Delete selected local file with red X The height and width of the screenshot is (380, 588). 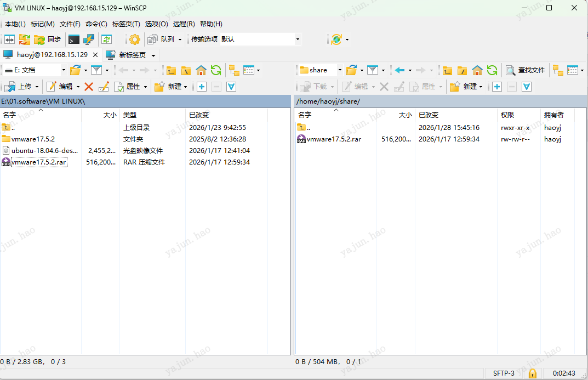[x=89, y=87]
